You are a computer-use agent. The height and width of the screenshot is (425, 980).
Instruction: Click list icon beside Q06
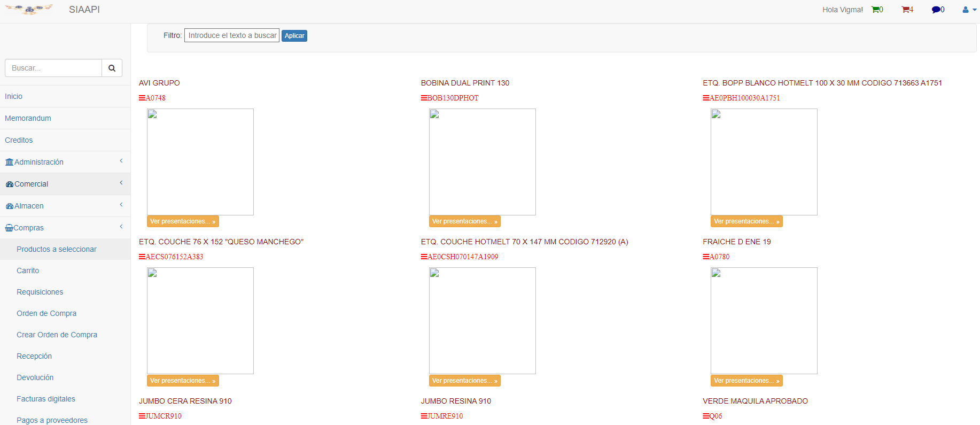[x=706, y=416]
